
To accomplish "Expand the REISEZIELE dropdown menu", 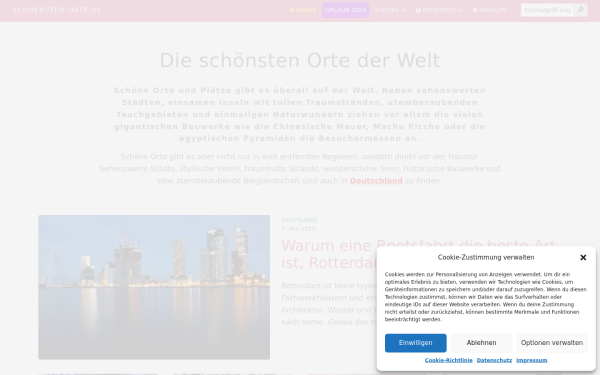I will [x=439, y=10].
